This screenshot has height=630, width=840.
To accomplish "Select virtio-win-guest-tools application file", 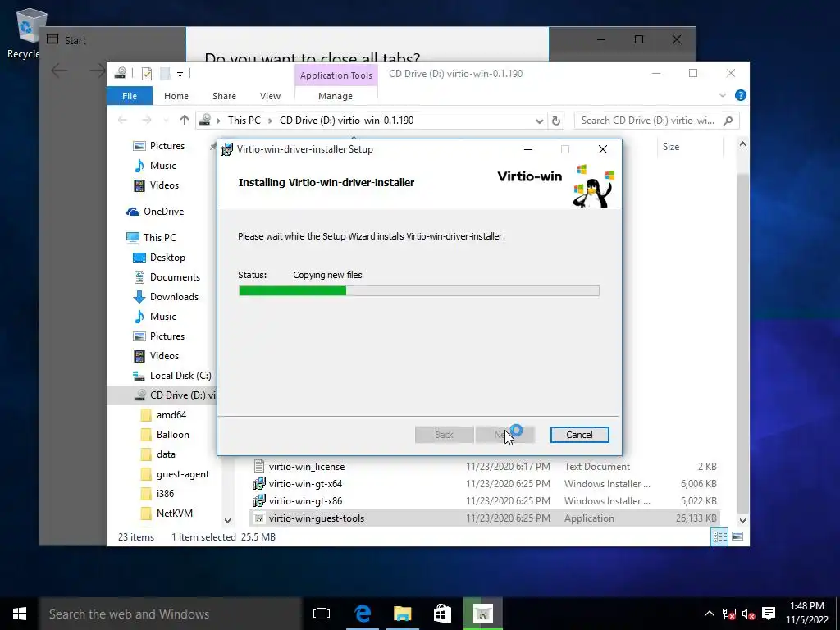I will click(x=317, y=518).
